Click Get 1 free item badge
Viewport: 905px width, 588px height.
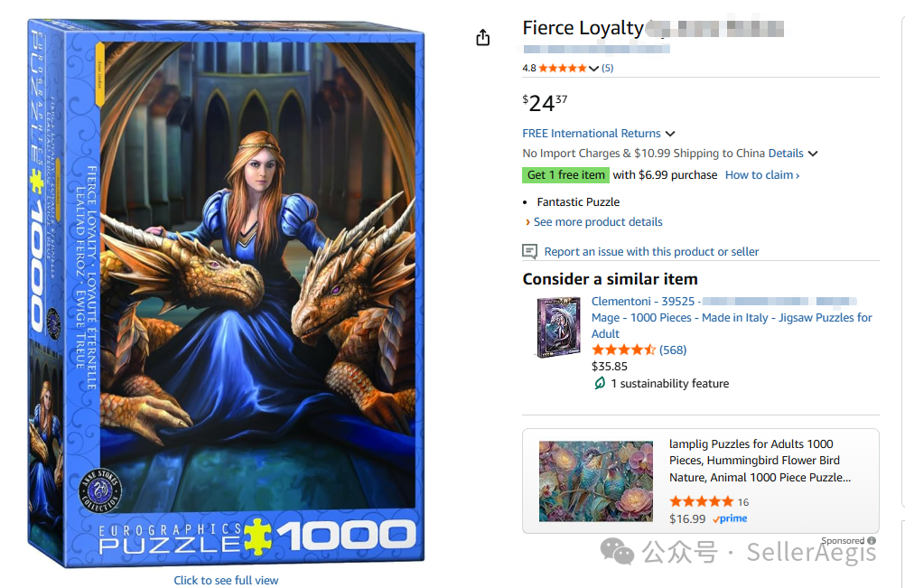(x=566, y=175)
